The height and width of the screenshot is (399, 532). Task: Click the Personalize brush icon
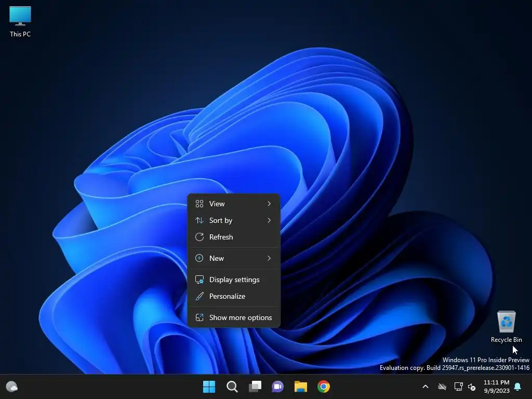click(x=199, y=296)
